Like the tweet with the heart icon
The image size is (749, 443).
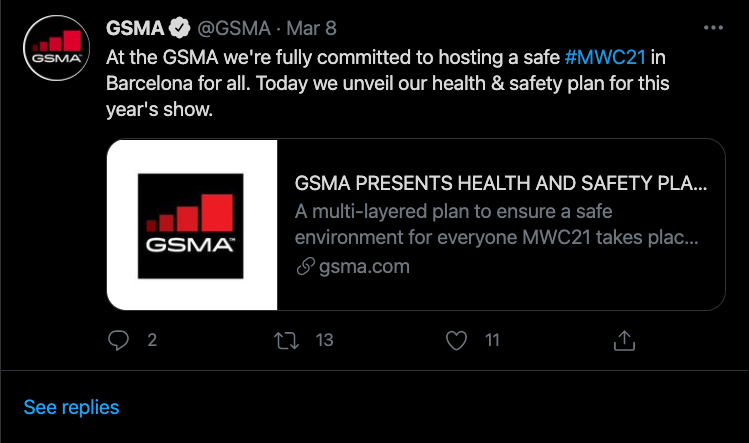(456, 340)
